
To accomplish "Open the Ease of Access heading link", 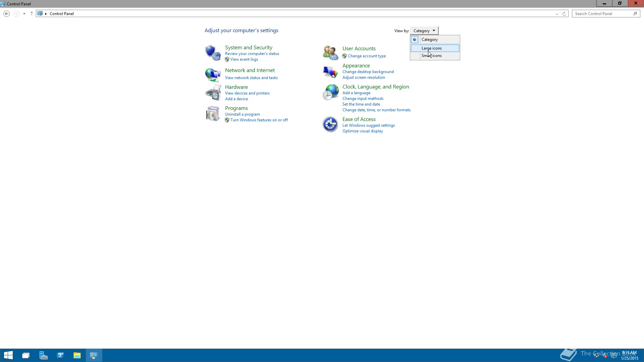I will pos(359,119).
